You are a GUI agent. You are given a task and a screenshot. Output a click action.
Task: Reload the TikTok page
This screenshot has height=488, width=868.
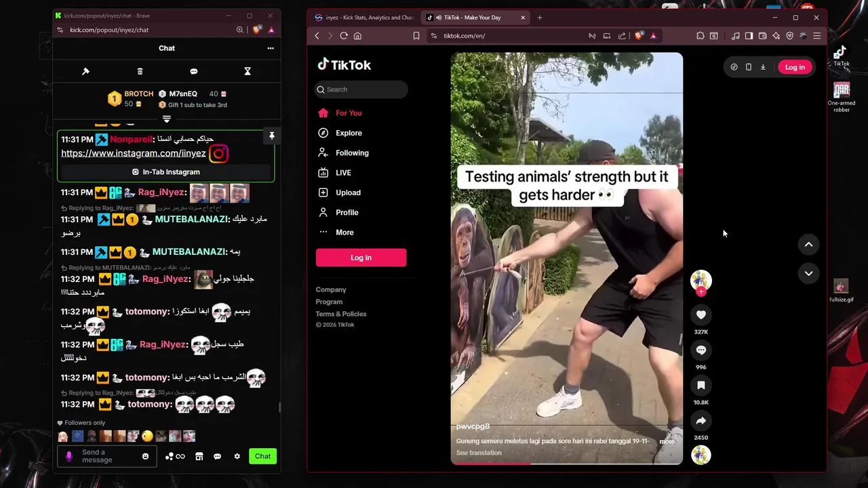coord(344,36)
